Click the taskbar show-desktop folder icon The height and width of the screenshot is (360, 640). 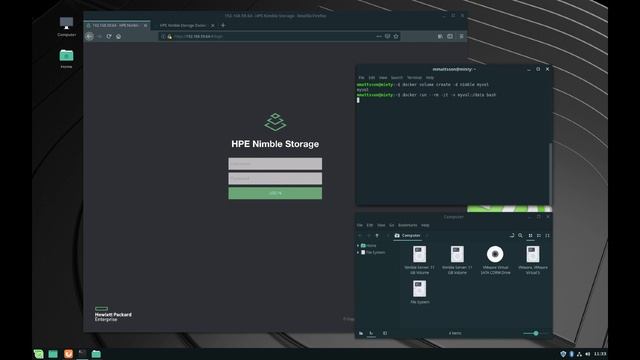[x=53, y=354]
